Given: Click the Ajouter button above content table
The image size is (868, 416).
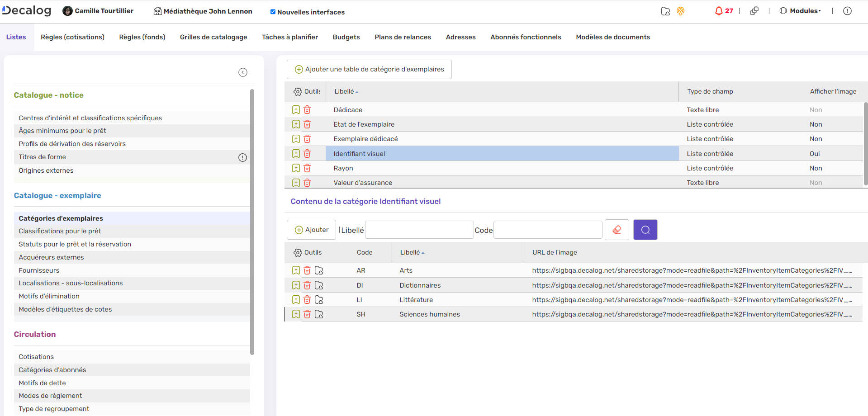Looking at the screenshot, I should click(311, 230).
